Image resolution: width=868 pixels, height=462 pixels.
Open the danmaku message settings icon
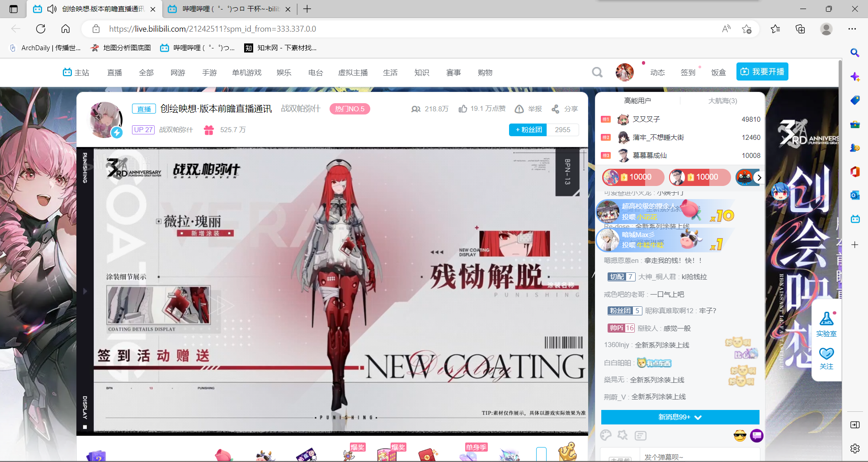(x=641, y=436)
